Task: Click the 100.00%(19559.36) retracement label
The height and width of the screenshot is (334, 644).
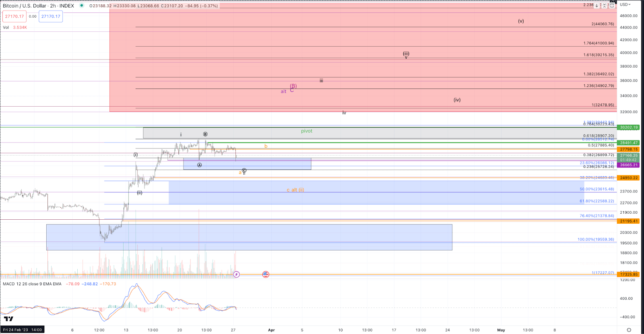Action: 596,239
